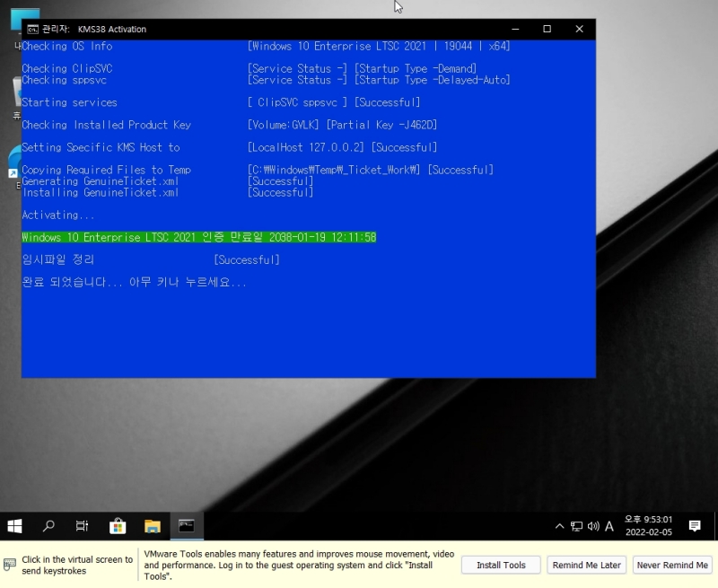Click the 'Activating...' text
Screen dimensions: 718x588
58,215
